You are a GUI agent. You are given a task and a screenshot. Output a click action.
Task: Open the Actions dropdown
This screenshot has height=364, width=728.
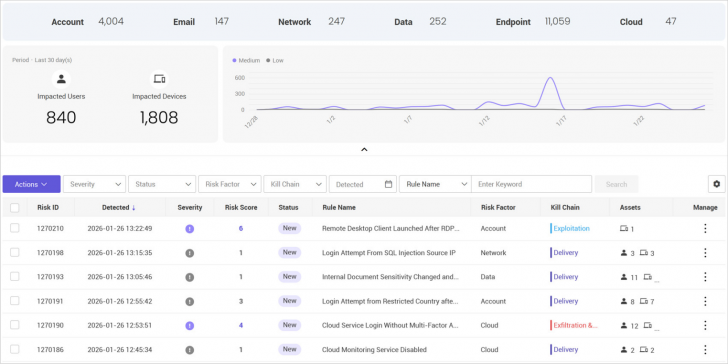pyautogui.click(x=32, y=184)
